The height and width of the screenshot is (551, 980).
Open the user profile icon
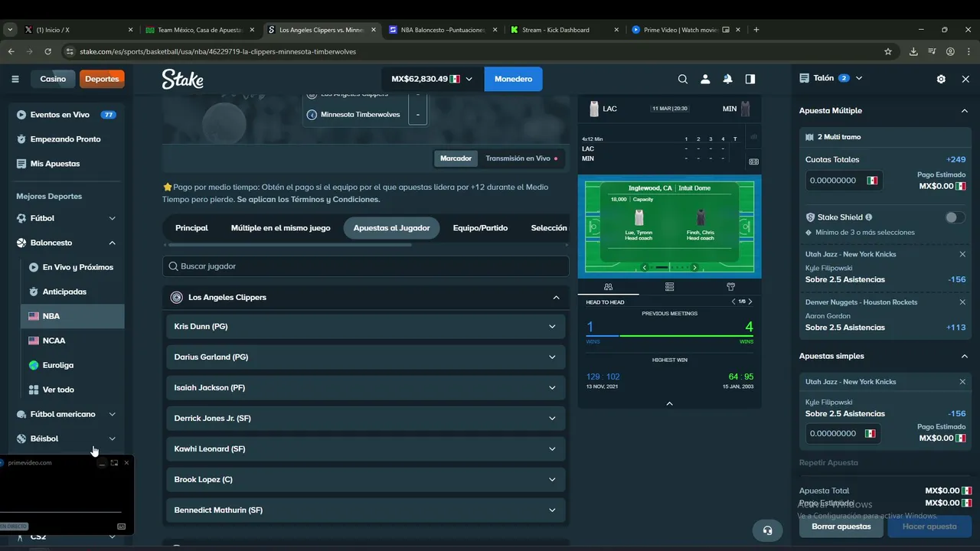click(705, 79)
